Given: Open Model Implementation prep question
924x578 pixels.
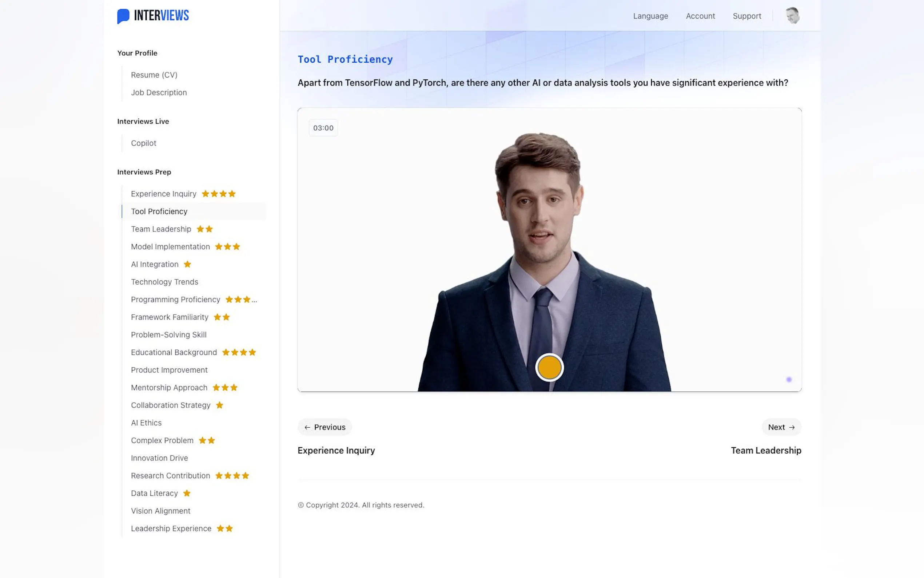Looking at the screenshot, I should click(x=170, y=246).
